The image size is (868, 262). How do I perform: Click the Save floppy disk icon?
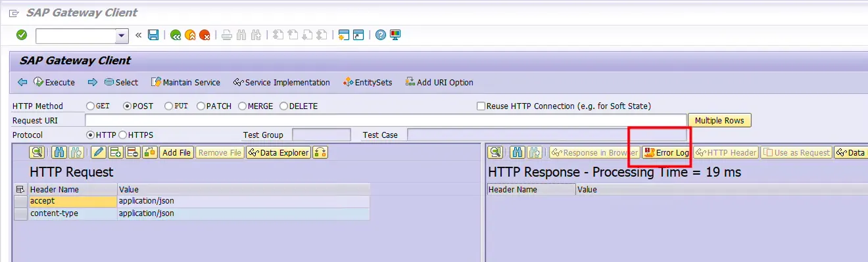(x=153, y=35)
